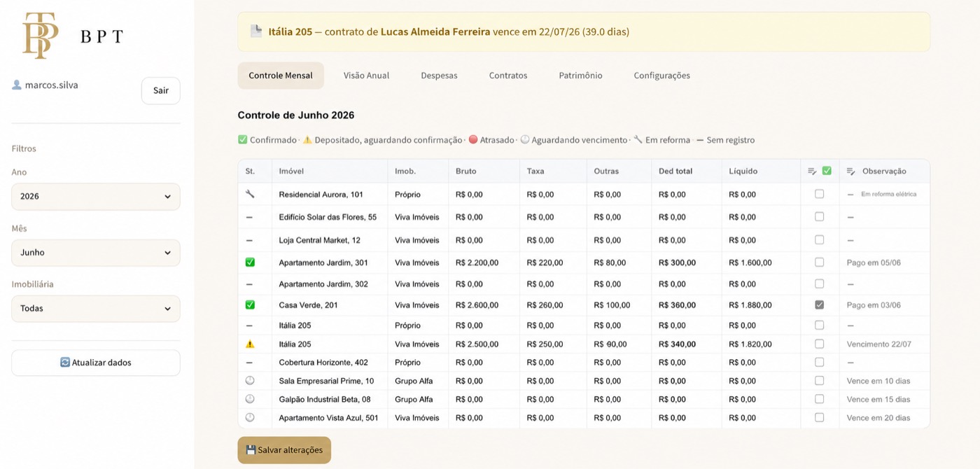This screenshot has width=980, height=469.
Task: Open the Despesas tab
Action: tap(439, 76)
